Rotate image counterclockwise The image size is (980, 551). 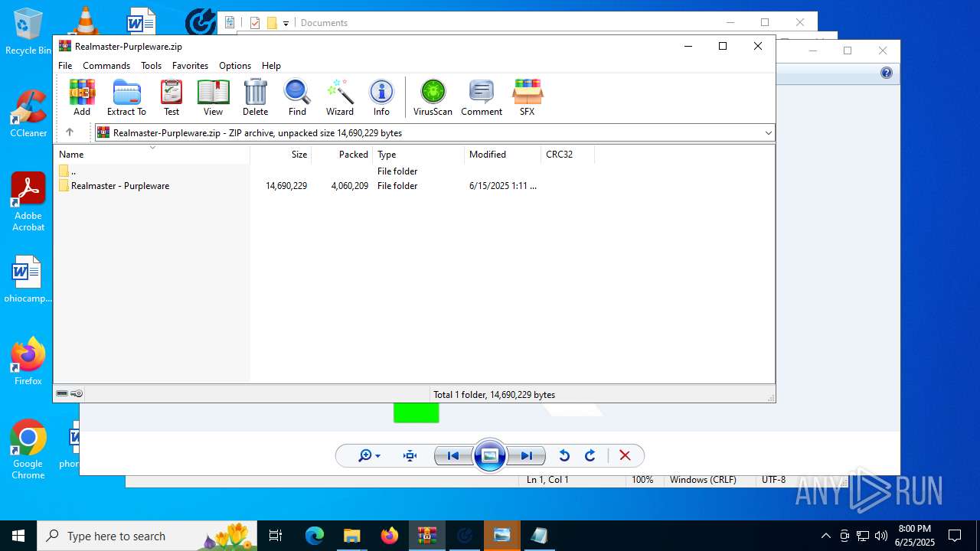click(x=564, y=456)
